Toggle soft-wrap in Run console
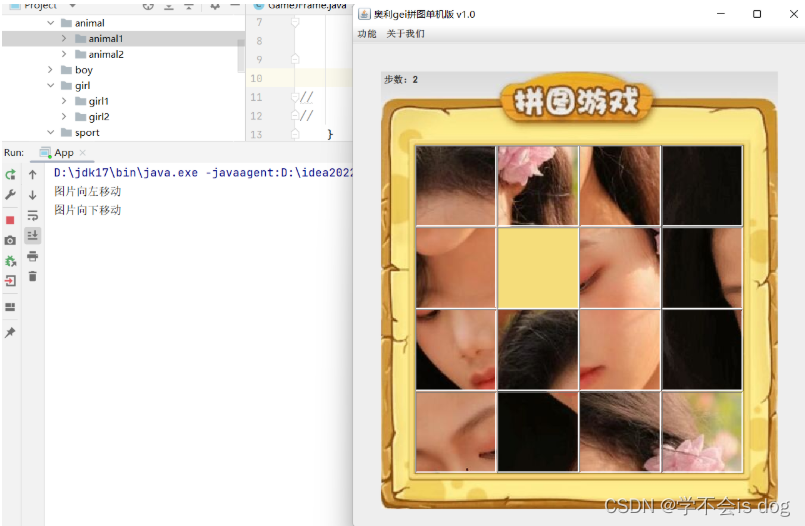Screen dimensions: 805x526 click(x=32, y=216)
